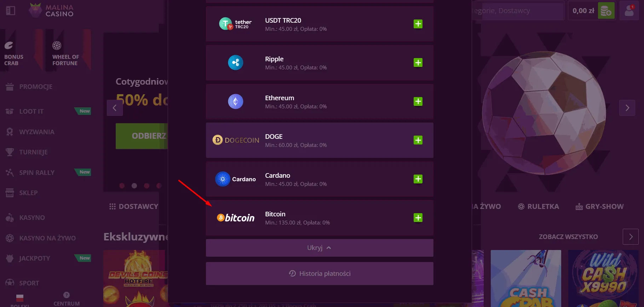This screenshot has height=307, width=644.
Task: Open previous banner with left chevron arrow
Action: coord(115,108)
